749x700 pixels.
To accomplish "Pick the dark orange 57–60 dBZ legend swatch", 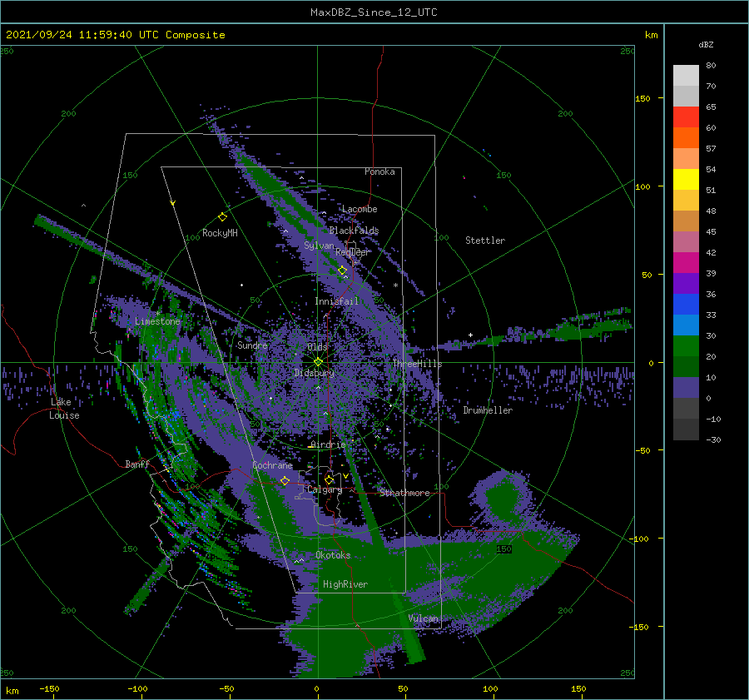I will (686, 137).
